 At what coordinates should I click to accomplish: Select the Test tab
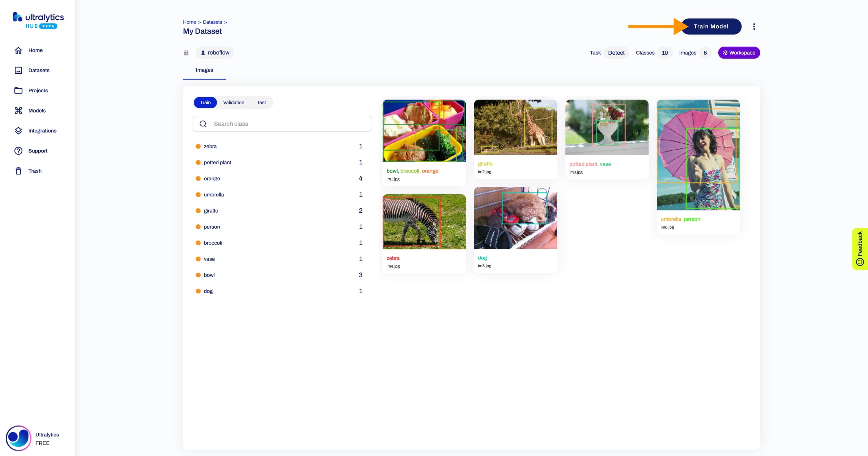pos(261,102)
